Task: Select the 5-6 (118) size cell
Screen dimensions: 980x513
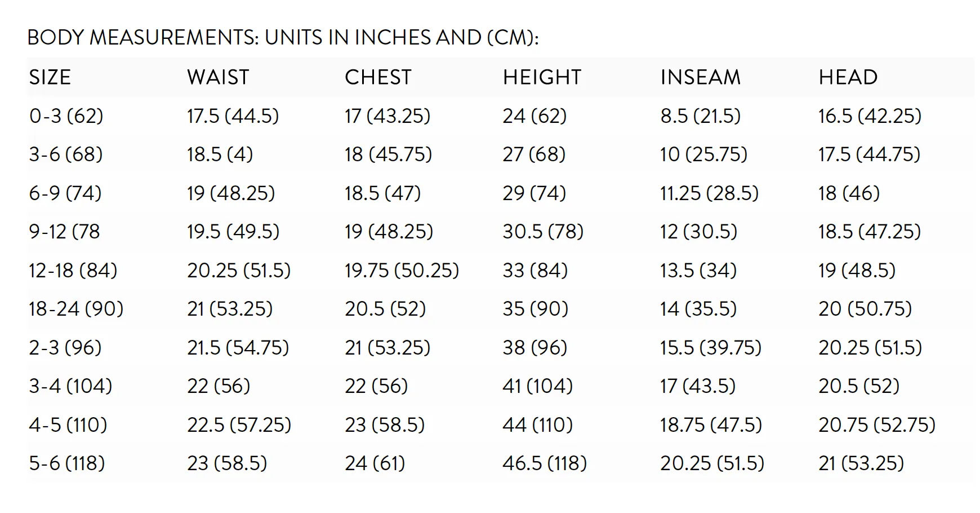Action: [67, 463]
